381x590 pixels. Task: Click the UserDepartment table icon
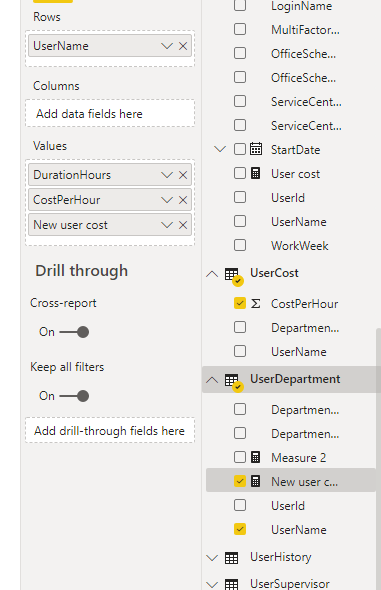click(232, 380)
